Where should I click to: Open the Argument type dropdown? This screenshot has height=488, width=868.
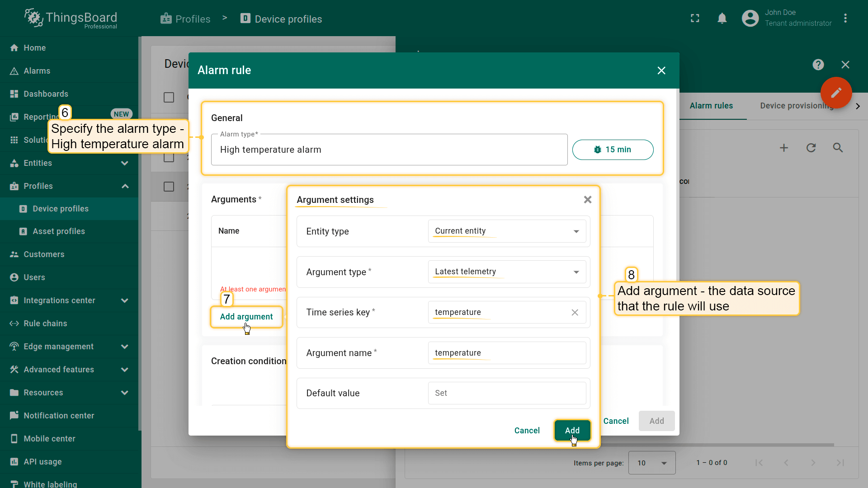pyautogui.click(x=507, y=272)
